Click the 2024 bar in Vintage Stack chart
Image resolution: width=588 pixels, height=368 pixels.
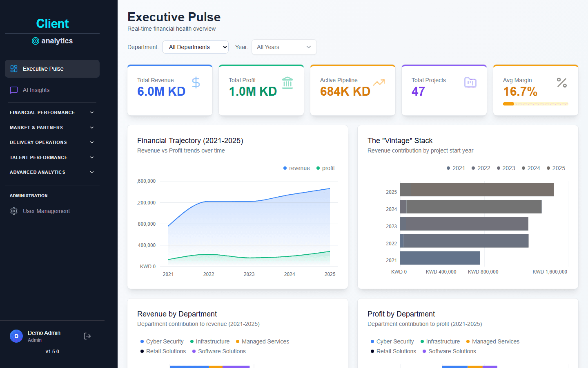click(x=471, y=207)
